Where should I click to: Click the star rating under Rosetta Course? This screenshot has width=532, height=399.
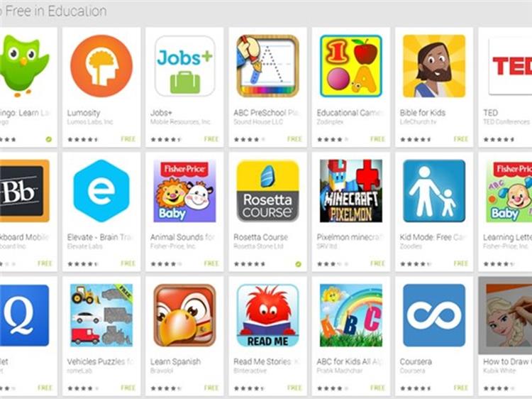[250, 264]
